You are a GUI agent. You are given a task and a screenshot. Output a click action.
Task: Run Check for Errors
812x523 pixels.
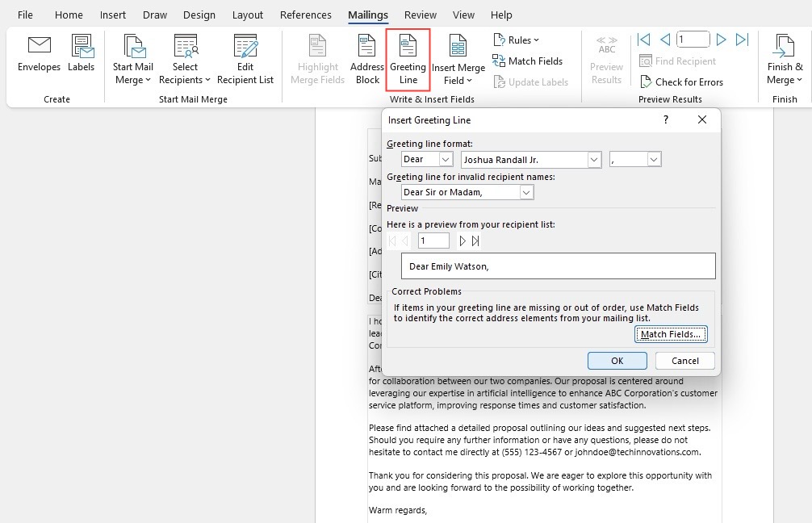pos(681,82)
